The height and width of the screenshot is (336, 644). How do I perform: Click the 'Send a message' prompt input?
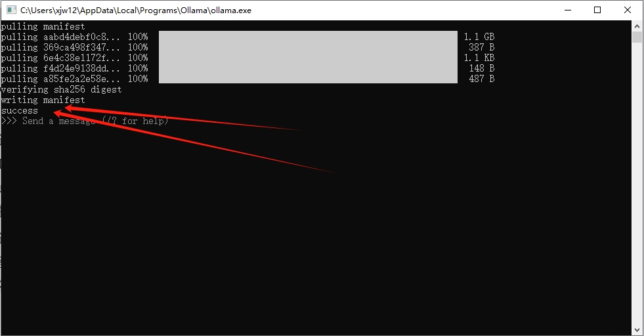[95, 121]
